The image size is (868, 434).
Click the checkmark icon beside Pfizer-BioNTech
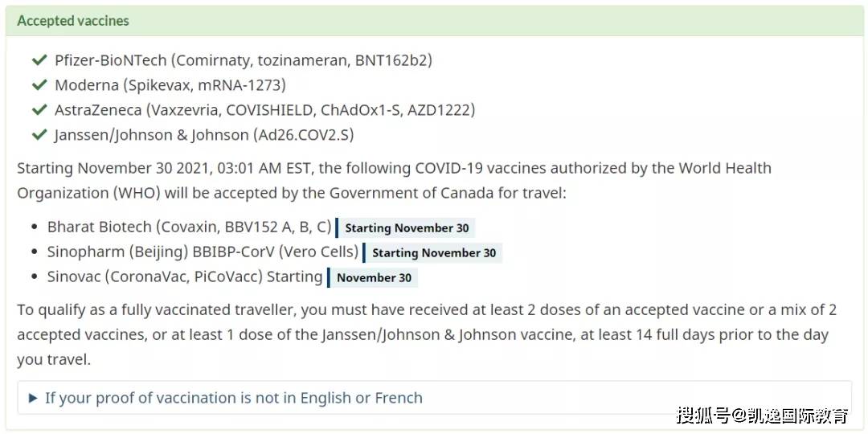39,60
